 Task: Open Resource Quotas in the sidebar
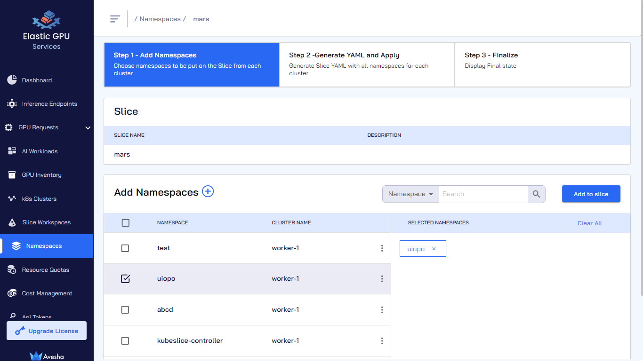47,269
